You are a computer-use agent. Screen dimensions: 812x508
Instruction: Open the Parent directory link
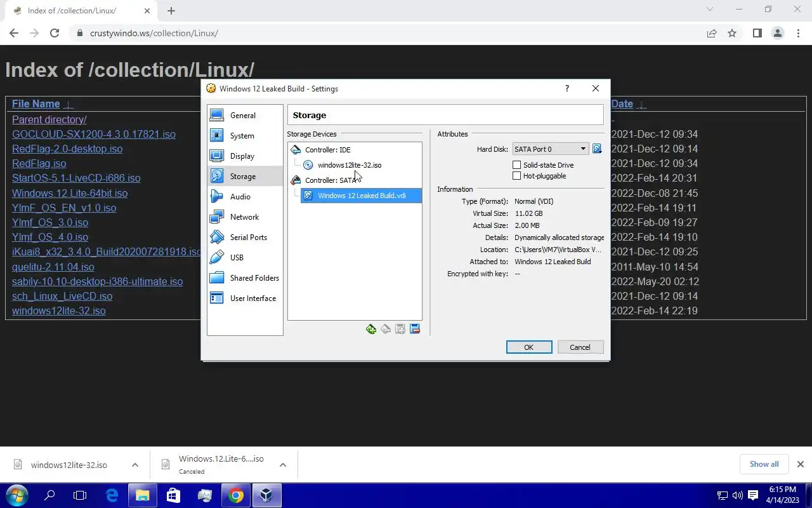point(49,119)
